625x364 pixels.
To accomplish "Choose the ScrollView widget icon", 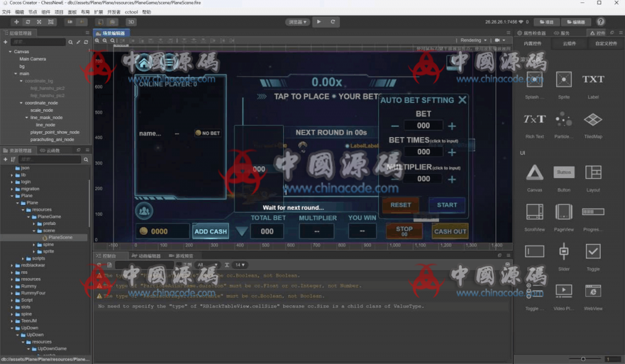I will [535, 212].
